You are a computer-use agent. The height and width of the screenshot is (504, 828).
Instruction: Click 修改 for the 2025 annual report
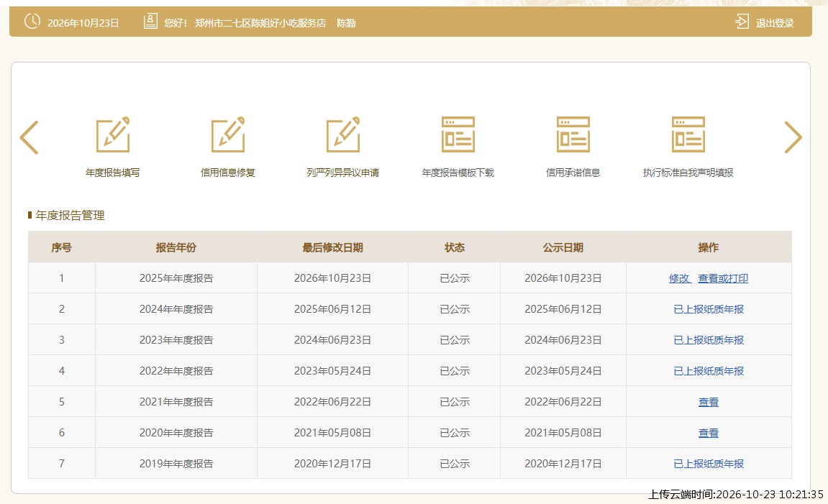[x=679, y=278]
